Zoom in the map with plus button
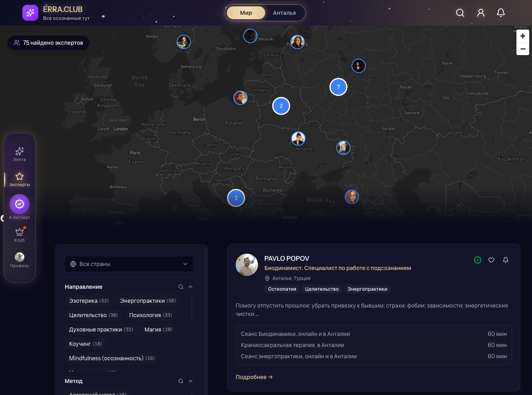Screen dimensions: 532x395 tap(523, 36)
